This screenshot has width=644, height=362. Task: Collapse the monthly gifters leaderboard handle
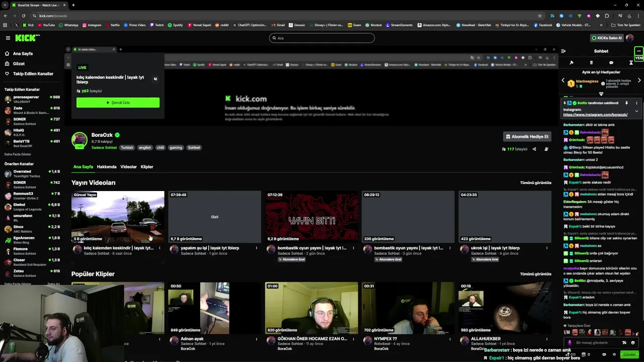[601, 94]
